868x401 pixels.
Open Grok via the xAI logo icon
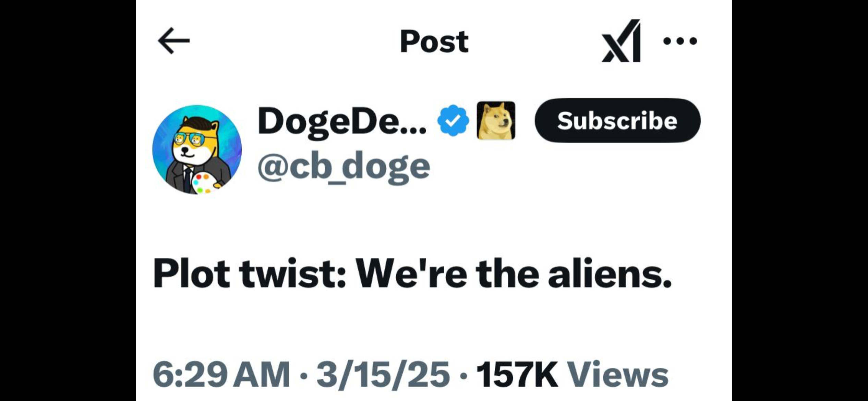tap(621, 41)
